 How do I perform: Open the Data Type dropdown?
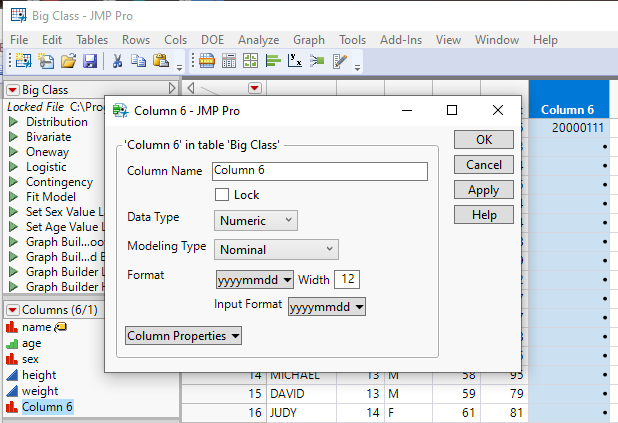pos(256,220)
